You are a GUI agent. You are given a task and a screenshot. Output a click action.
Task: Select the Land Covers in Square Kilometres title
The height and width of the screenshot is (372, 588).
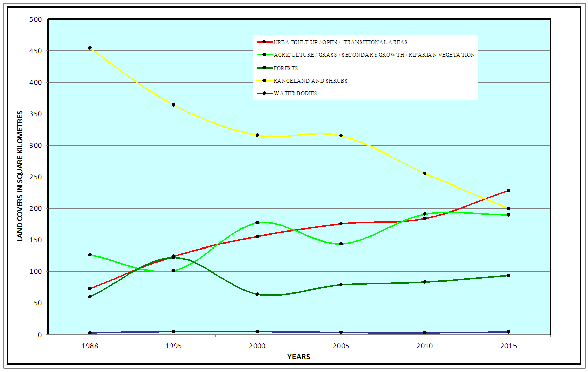[21, 176]
